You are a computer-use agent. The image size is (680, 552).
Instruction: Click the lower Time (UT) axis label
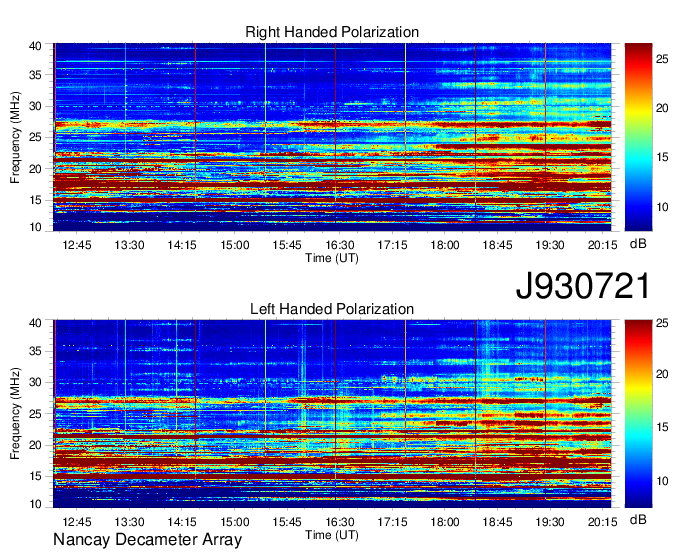coord(332,535)
